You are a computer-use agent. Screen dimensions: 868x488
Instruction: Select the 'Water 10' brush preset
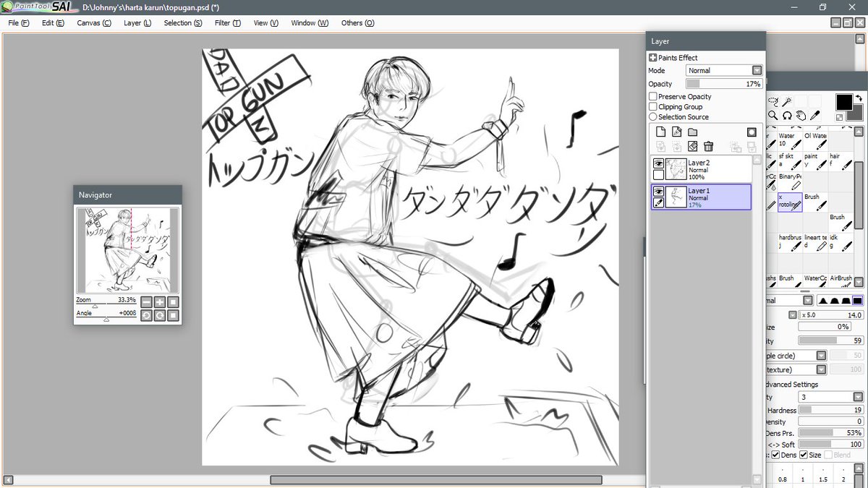789,140
